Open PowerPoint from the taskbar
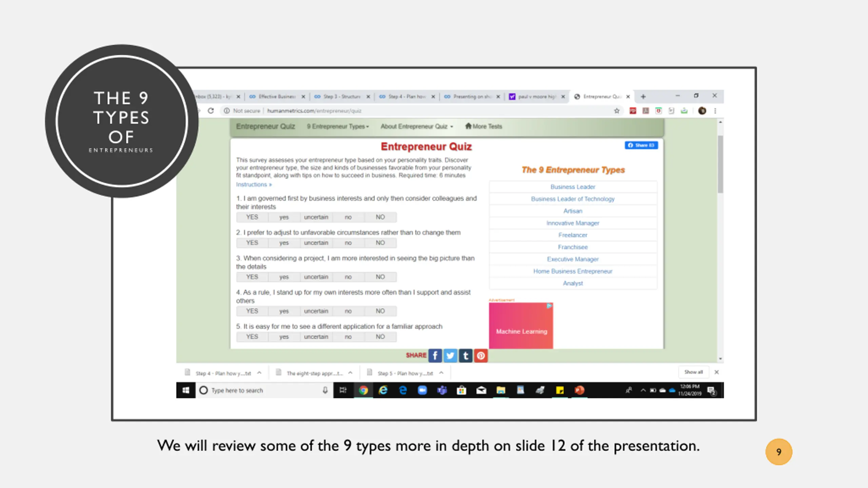Screen dimensions: 868x488 [x=579, y=390]
